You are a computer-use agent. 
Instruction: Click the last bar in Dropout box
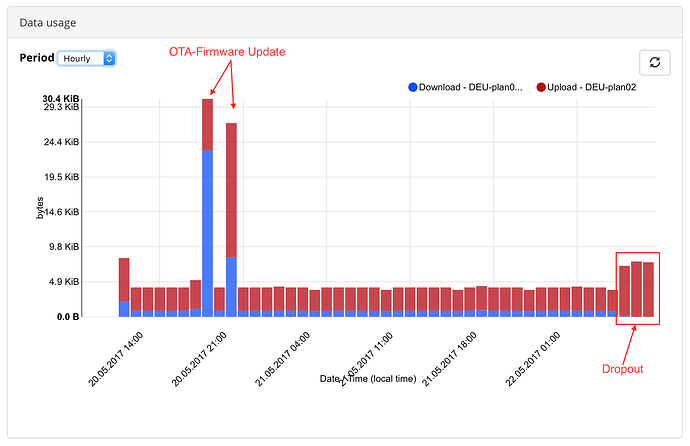click(x=648, y=289)
